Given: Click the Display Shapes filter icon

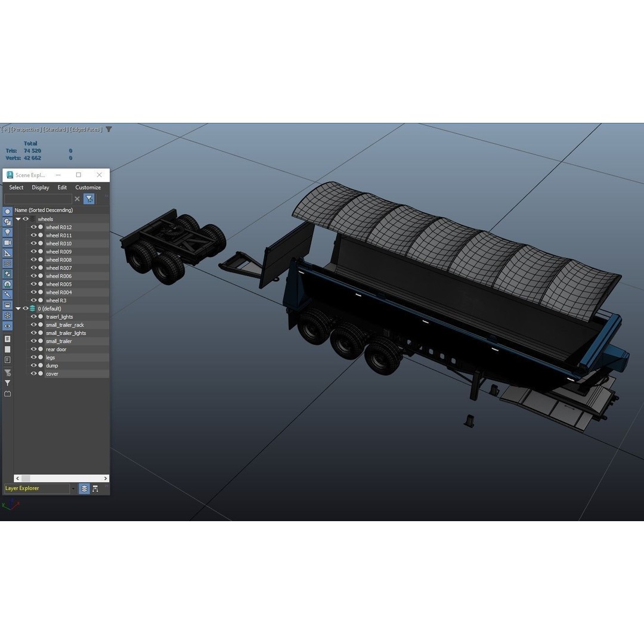Looking at the screenshot, I should click(x=7, y=221).
